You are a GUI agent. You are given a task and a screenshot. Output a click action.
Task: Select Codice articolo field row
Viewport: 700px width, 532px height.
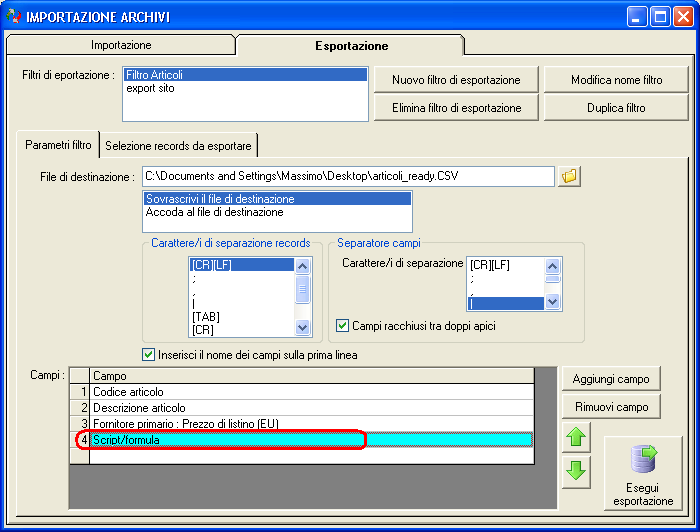312,392
